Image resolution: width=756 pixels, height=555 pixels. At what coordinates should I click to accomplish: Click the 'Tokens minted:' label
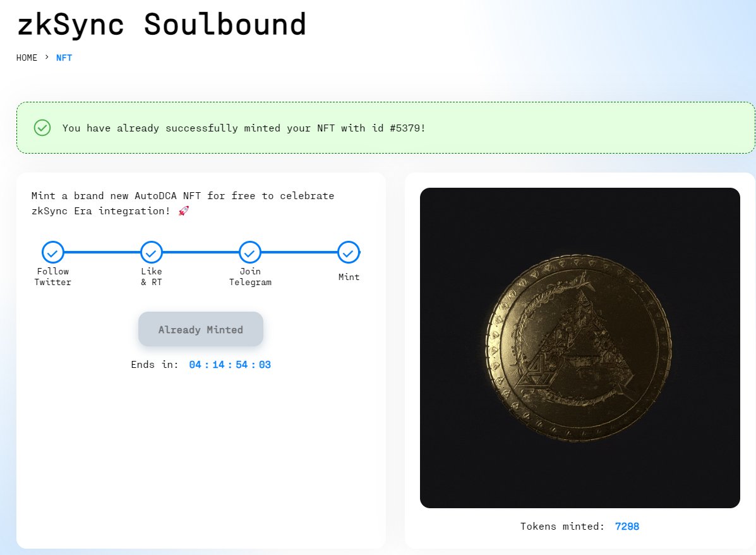(x=562, y=527)
